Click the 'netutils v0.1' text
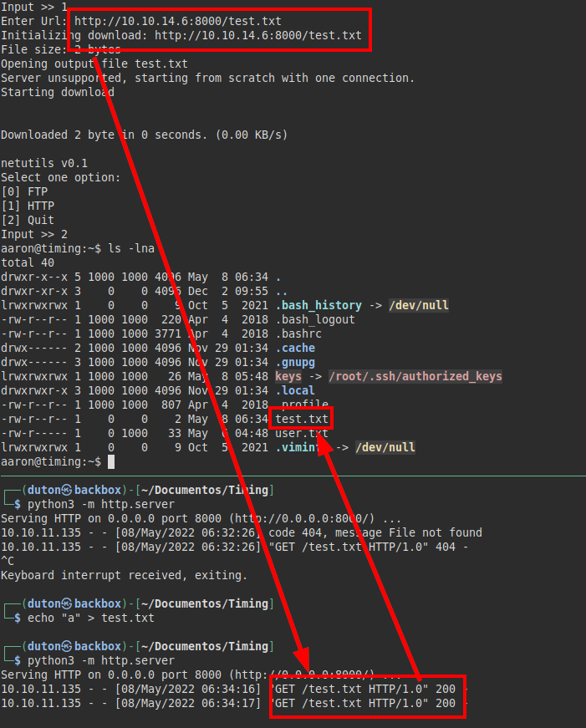Viewport: 586px width, 728px height. tap(44, 164)
